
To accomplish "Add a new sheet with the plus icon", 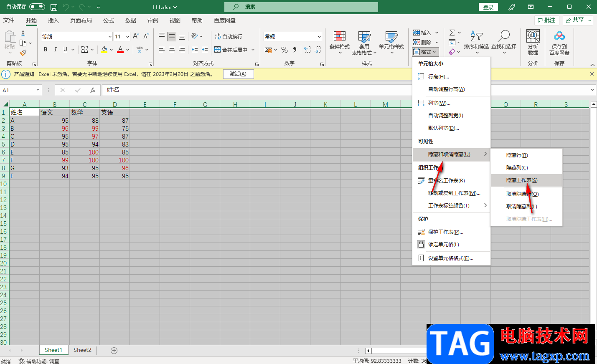I will [x=114, y=351].
